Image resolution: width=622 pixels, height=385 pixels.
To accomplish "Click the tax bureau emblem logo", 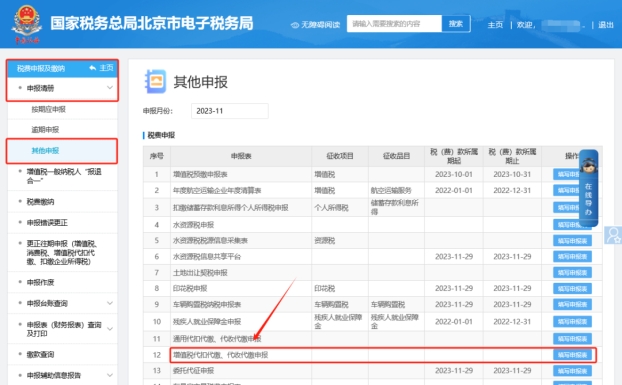I will 27,23.
